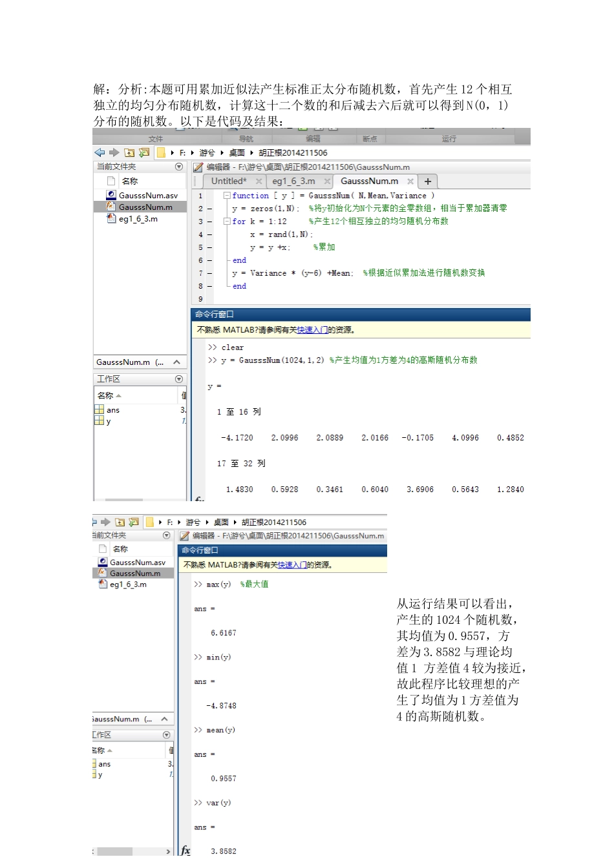Click the forward arrow in upper MATLAB toolbar
The height and width of the screenshot is (868, 614).
click(x=114, y=152)
